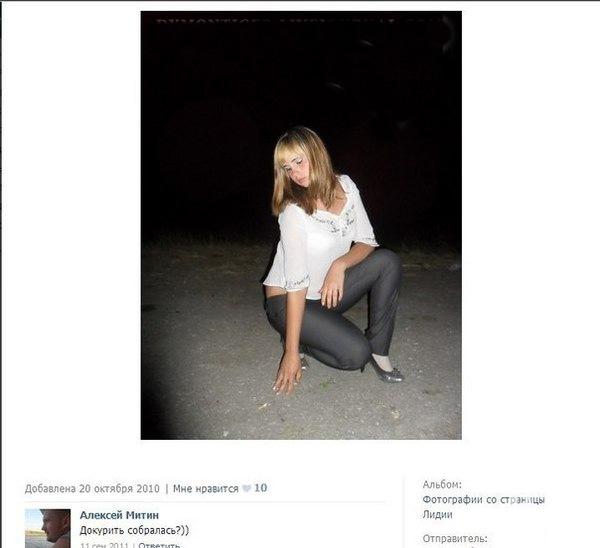The image size is (600, 548).
Task: Click the main photo to advance
Action: point(301,225)
